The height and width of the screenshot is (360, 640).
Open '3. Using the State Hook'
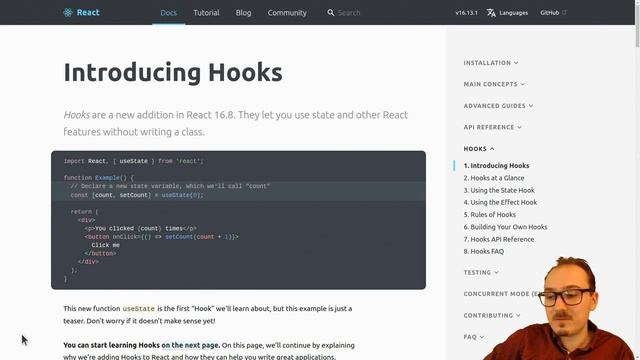pos(499,190)
